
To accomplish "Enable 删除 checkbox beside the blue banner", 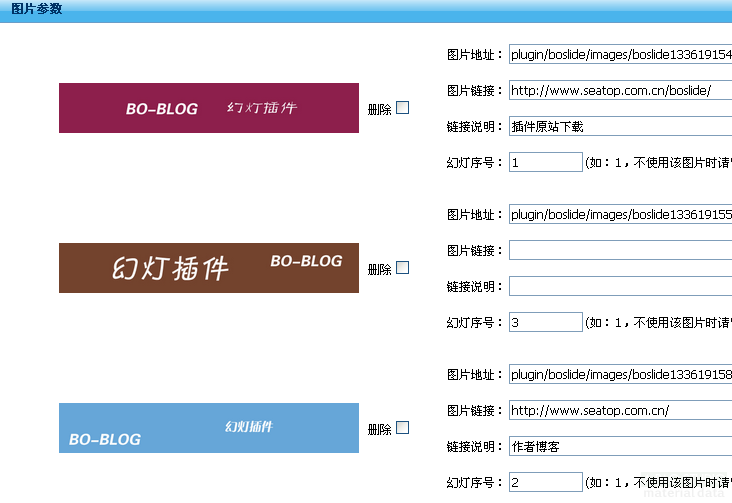I will pos(403,428).
